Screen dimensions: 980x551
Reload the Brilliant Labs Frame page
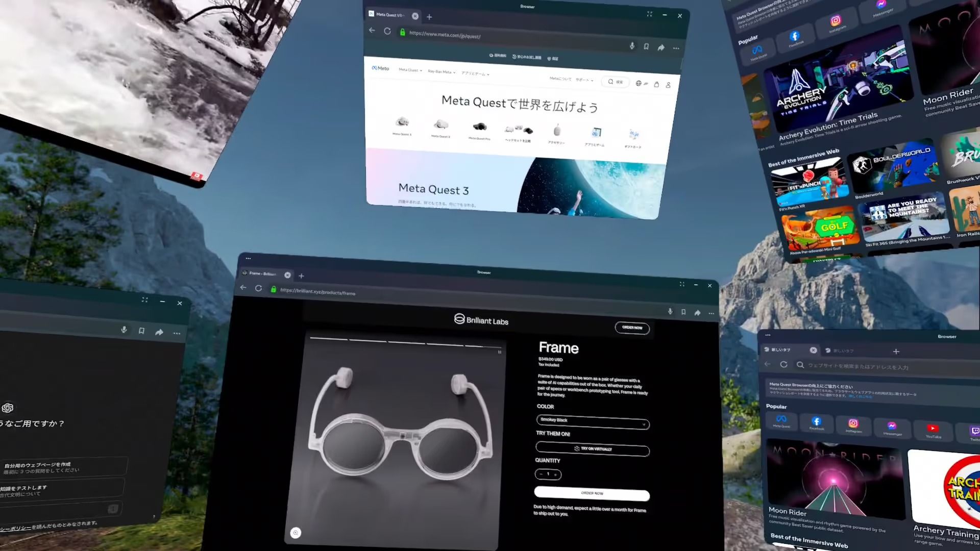[x=258, y=288]
